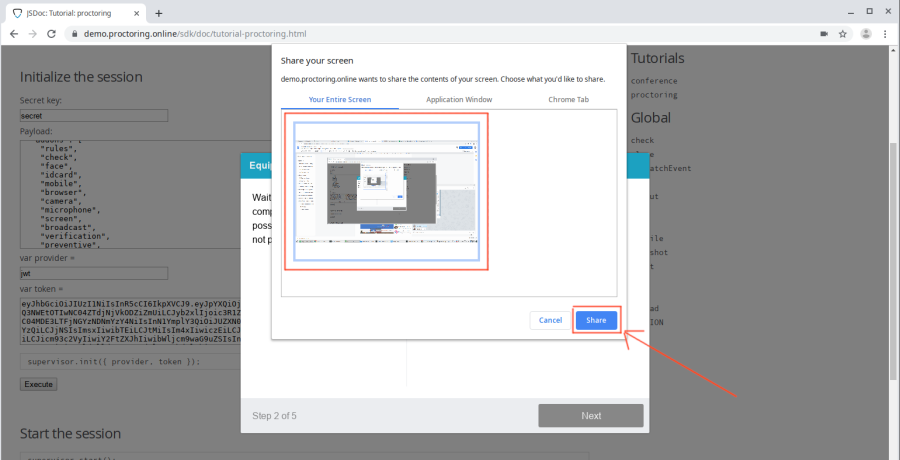
Task: Click the page vertical scrollbar
Action: pyautogui.click(x=895, y=261)
